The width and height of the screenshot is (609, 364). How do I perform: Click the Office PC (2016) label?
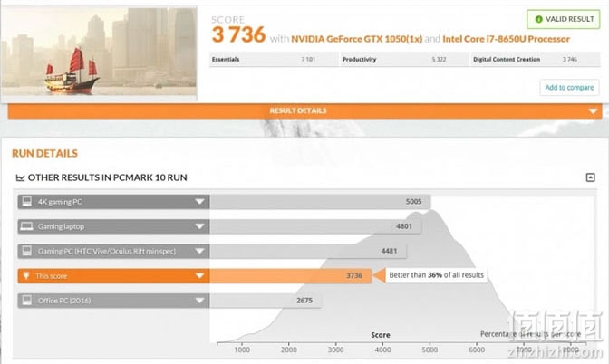click(x=64, y=301)
